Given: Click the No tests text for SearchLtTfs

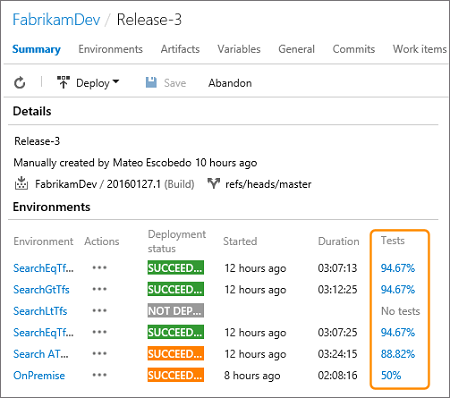Looking at the screenshot, I should tap(400, 311).
